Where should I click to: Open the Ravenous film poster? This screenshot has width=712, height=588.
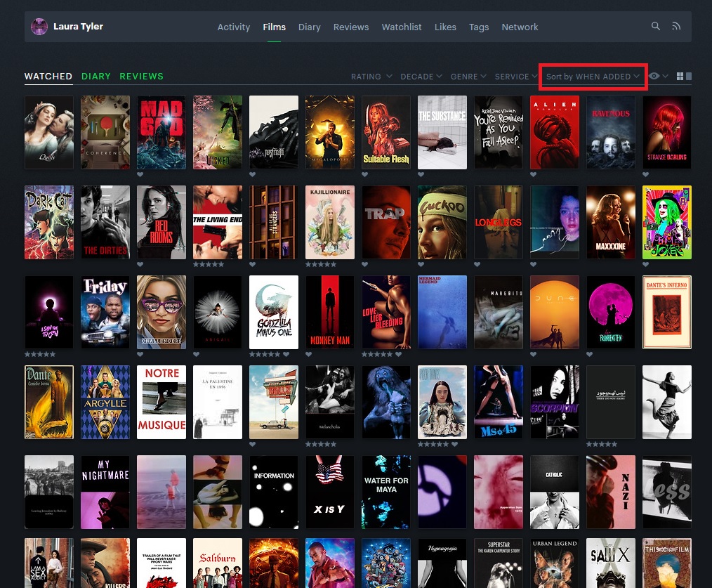click(611, 132)
